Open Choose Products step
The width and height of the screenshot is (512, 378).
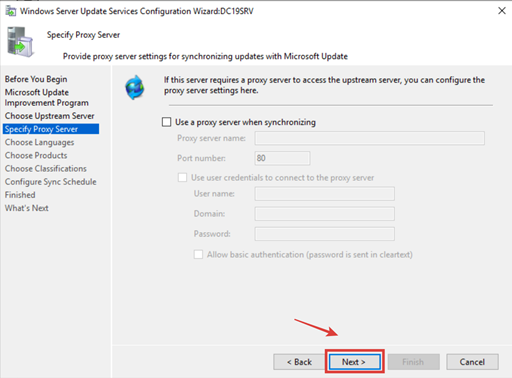coord(36,155)
